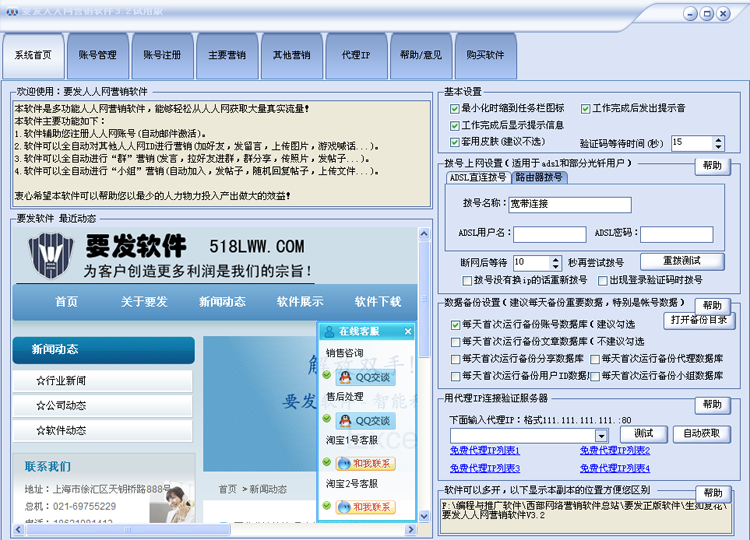Close the 在线客服 popup
Screen dimensions: 750x540
(x=408, y=331)
